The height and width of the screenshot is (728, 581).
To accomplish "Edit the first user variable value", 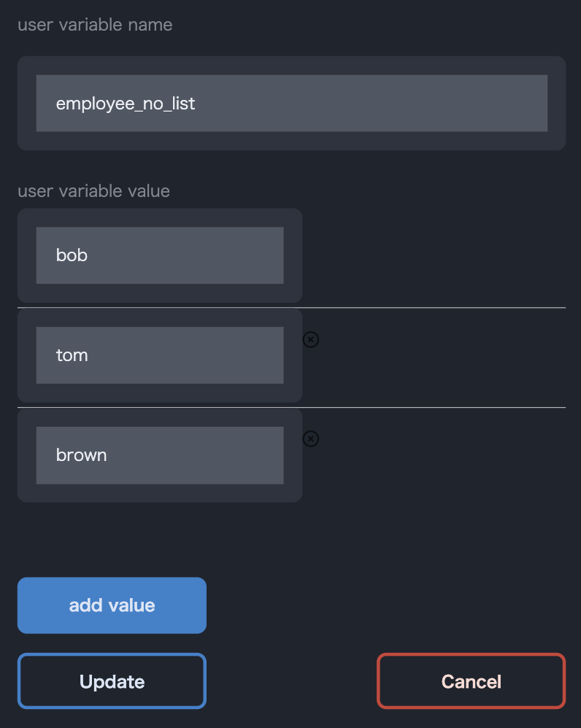I will click(x=160, y=255).
